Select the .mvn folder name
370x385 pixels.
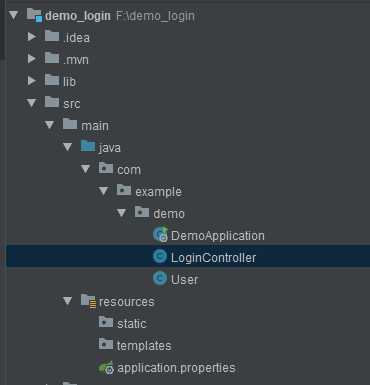(x=76, y=60)
